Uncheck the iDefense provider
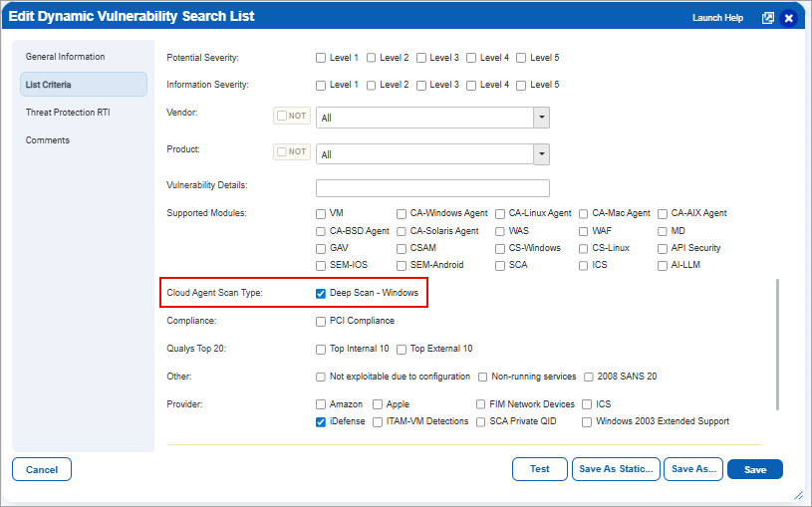The image size is (812, 507). coord(321,422)
